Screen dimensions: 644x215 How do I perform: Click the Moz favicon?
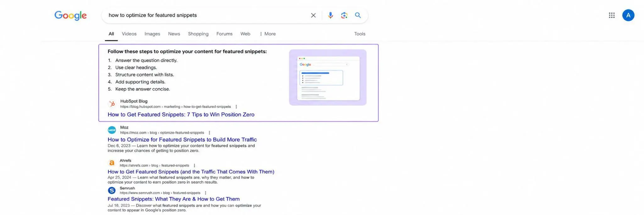(x=112, y=130)
